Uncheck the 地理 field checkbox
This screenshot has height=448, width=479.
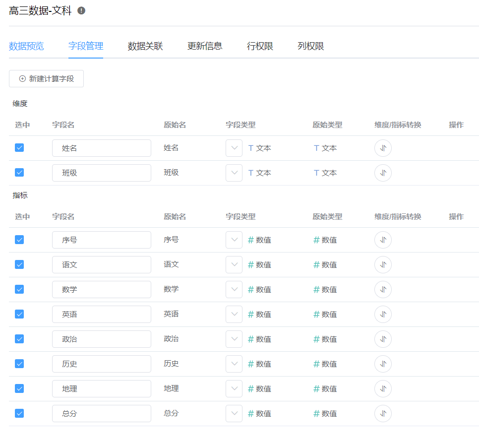tap(19, 389)
